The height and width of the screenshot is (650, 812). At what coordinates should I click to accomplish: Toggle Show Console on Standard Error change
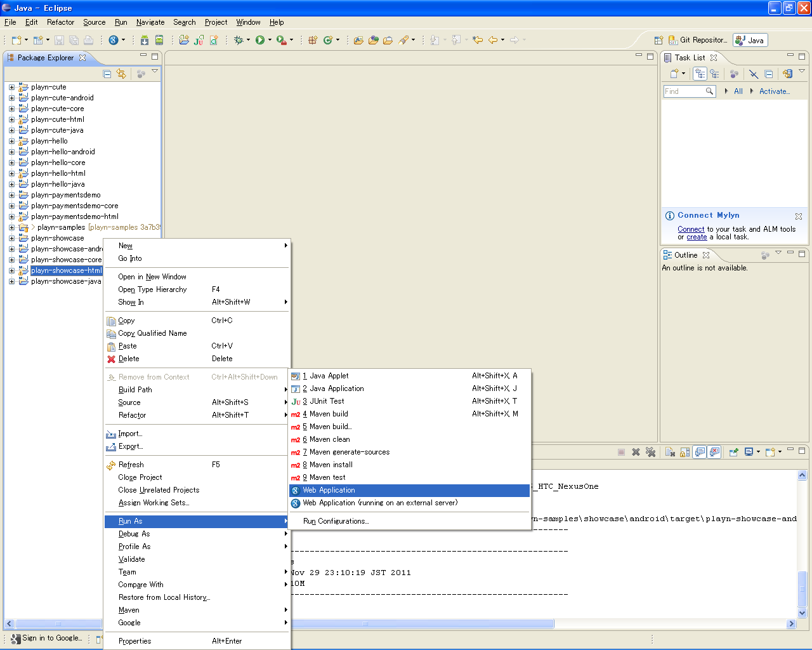[714, 452]
